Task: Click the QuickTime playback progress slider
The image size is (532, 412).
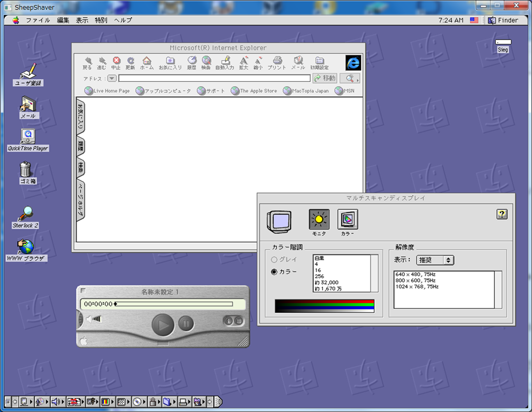Action: [174, 304]
